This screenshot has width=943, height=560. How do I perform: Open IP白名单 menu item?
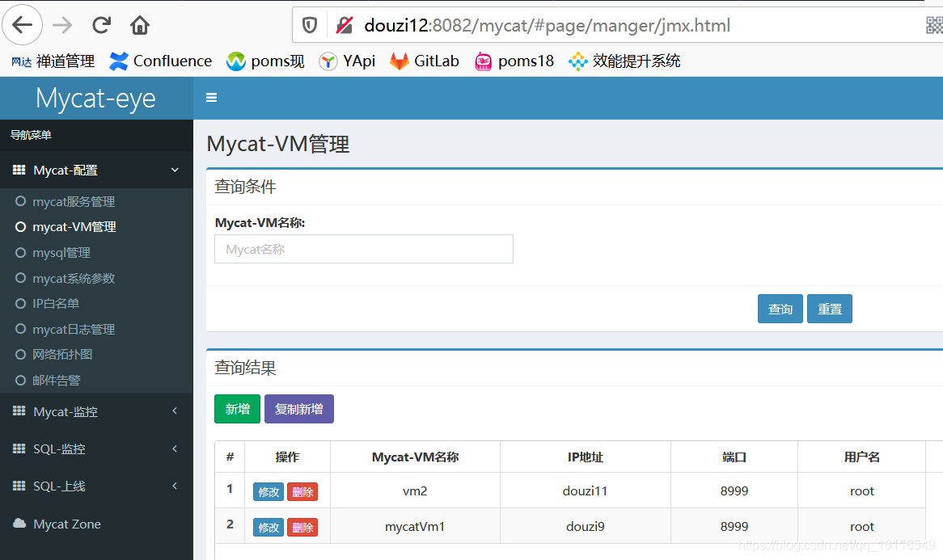click(56, 303)
